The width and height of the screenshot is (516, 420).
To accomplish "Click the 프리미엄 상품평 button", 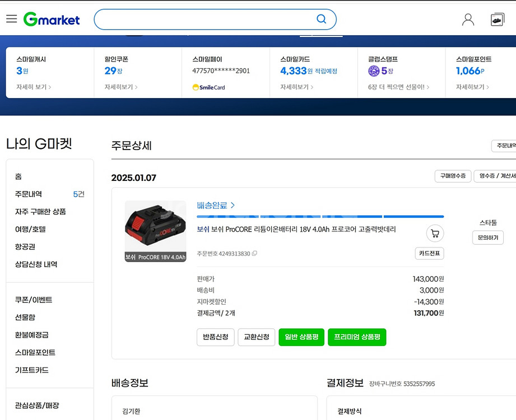I will point(357,337).
